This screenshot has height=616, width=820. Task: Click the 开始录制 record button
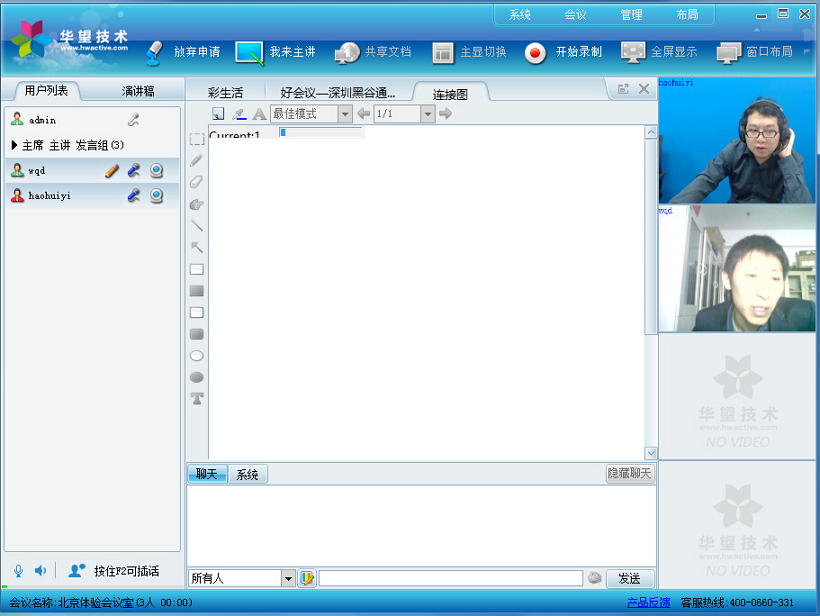point(536,52)
